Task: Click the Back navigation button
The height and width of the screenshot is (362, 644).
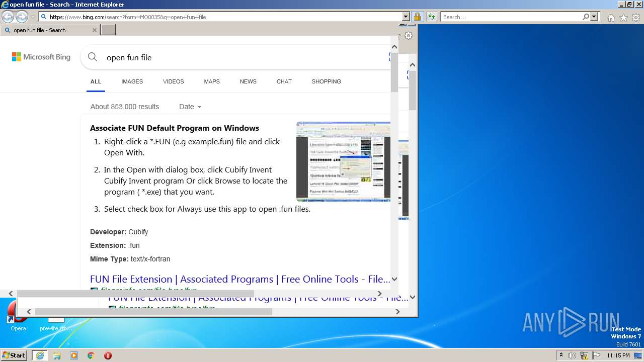Action: coord(8,17)
